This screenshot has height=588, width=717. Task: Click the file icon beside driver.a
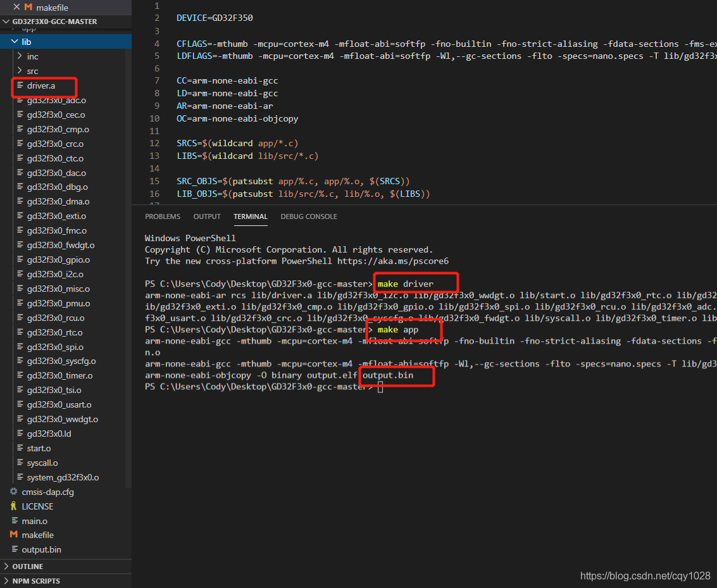tap(20, 85)
